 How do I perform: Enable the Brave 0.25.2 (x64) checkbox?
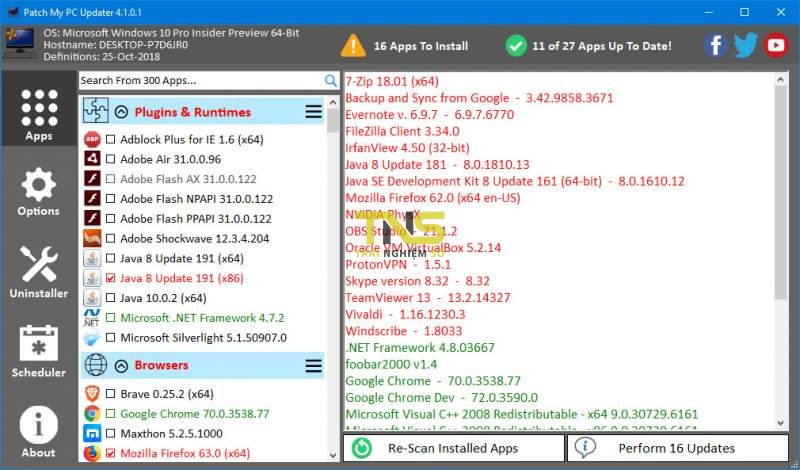110,394
